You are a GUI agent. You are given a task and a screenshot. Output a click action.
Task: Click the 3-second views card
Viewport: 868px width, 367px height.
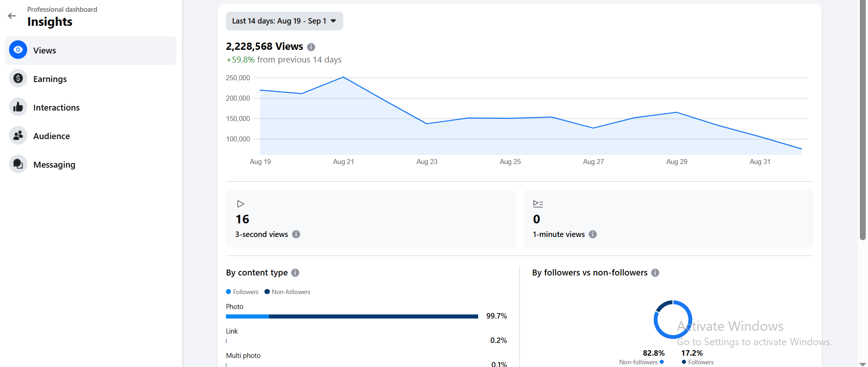point(370,218)
